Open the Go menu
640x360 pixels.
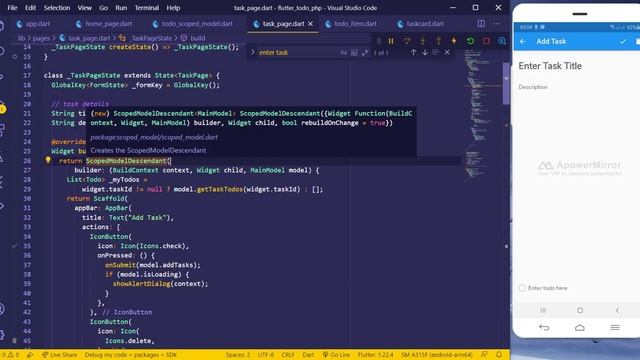point(104,8)
